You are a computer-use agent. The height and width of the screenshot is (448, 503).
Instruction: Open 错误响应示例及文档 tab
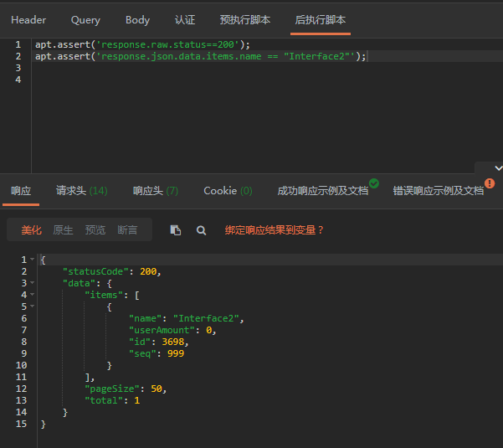(x=439, y=191)
